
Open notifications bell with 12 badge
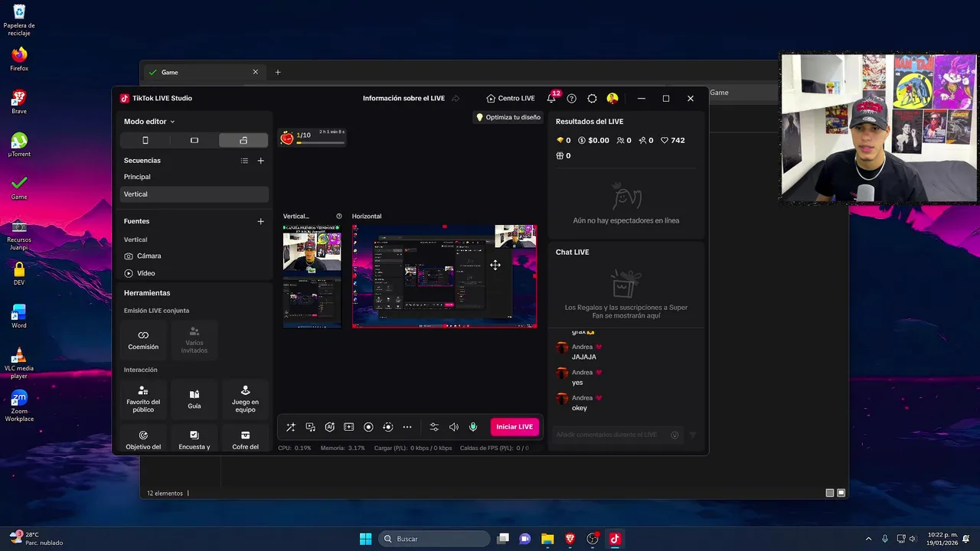(551, 98)
